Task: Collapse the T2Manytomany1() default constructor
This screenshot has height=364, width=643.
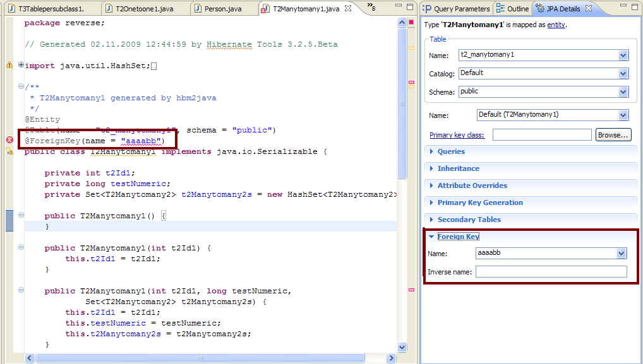Action: (x=21, y=214)
